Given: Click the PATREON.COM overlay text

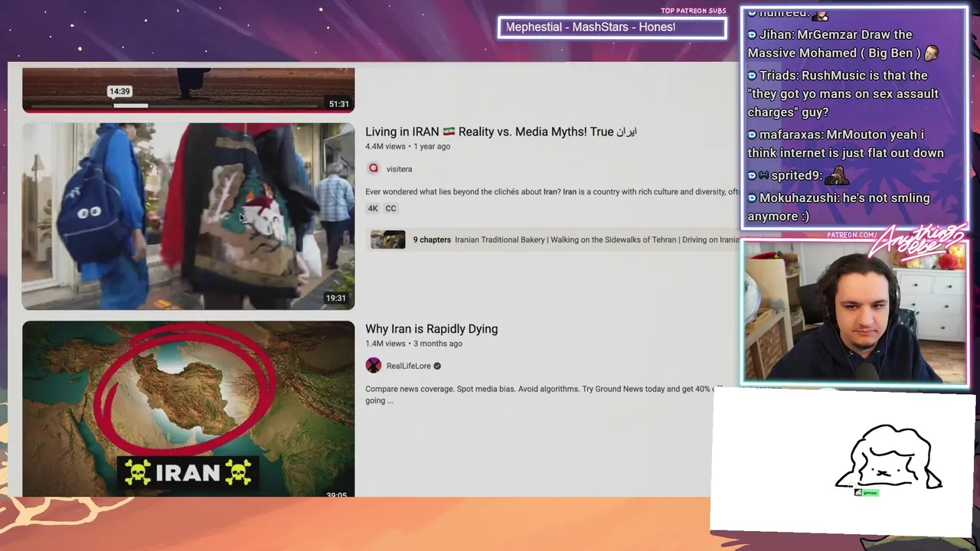Looking at the screenshot, I should click(852, 235).
